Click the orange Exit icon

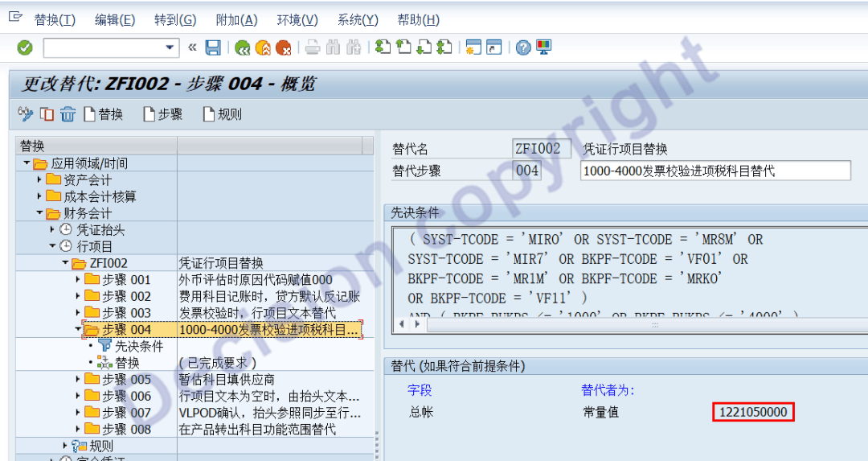(263, 48)
